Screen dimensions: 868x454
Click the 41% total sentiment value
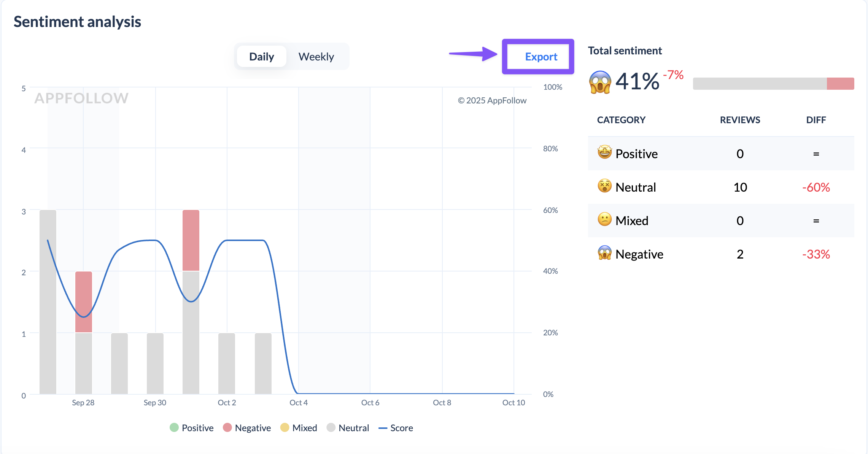(637, 81)
